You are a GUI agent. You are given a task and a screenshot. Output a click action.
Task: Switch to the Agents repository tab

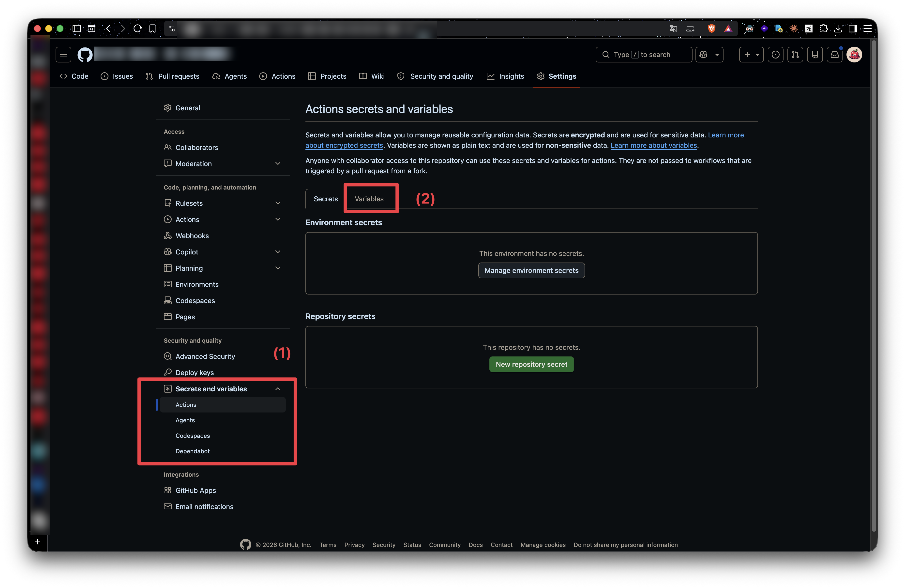click(230, 76)
